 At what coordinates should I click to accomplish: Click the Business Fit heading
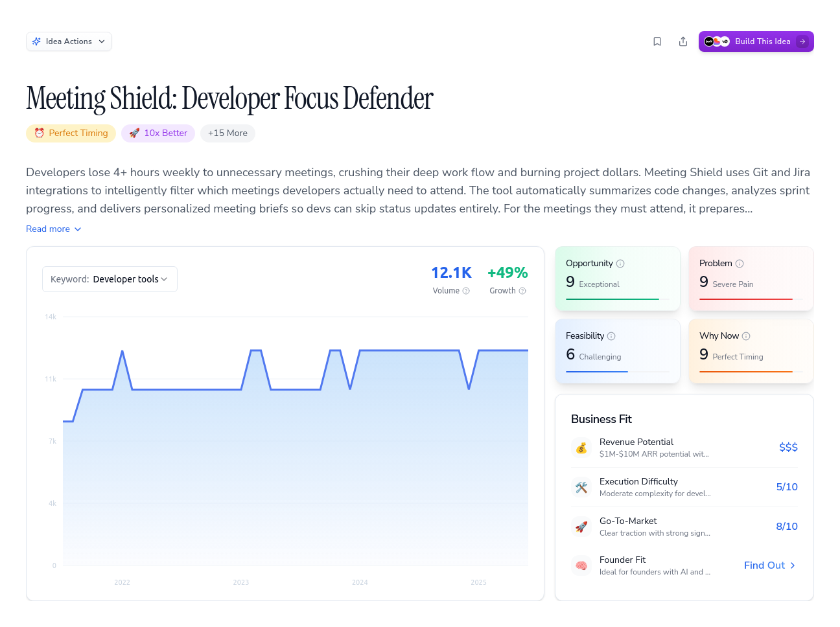601,419
